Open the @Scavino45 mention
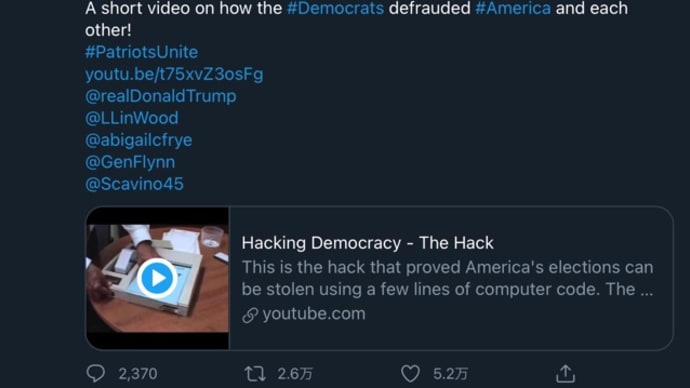 click(x=134, y=184)
